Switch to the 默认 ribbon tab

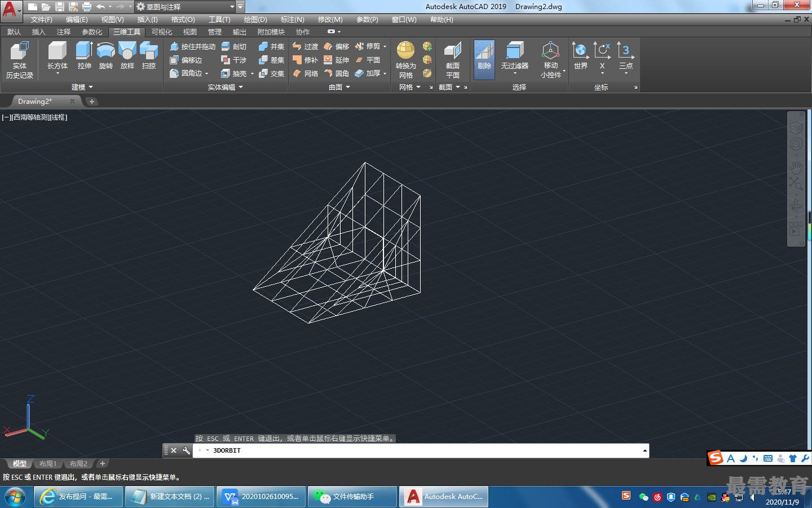coord(14,32)
